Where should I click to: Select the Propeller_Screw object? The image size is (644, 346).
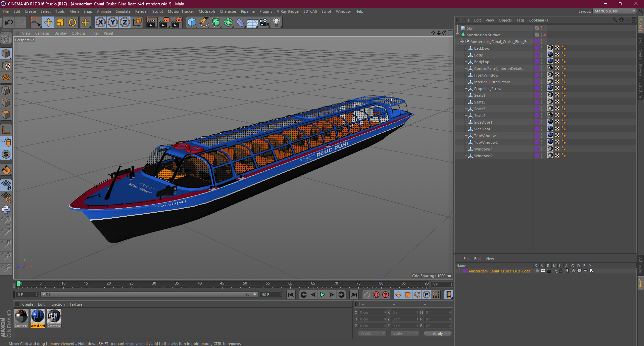click(488, 89)
